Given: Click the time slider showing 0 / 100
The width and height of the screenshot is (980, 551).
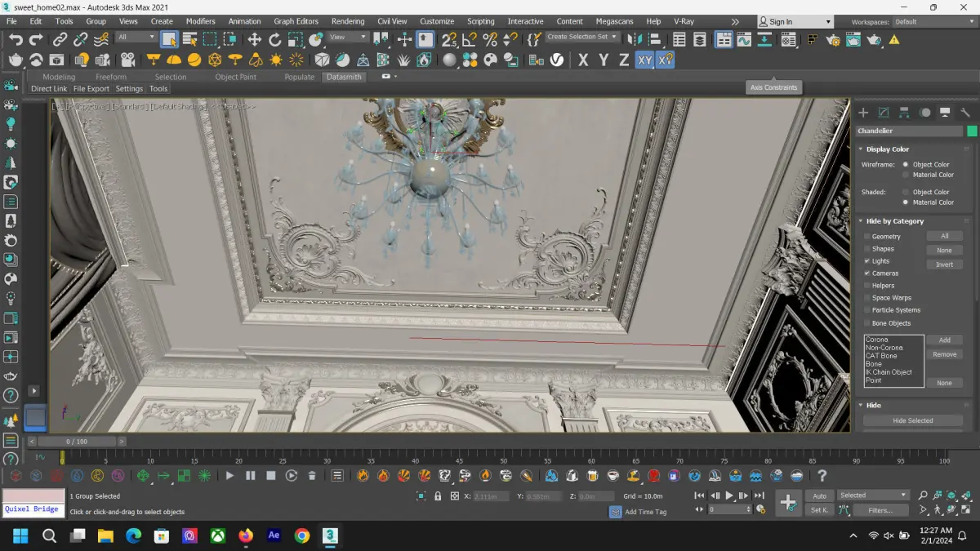Looking at the screenshot, I should click(x=77, y=442).
